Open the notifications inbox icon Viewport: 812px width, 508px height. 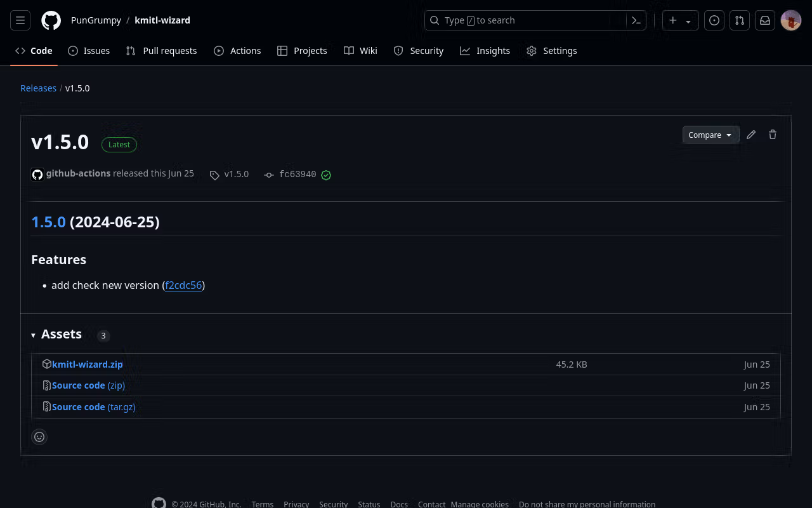[765, 20]
